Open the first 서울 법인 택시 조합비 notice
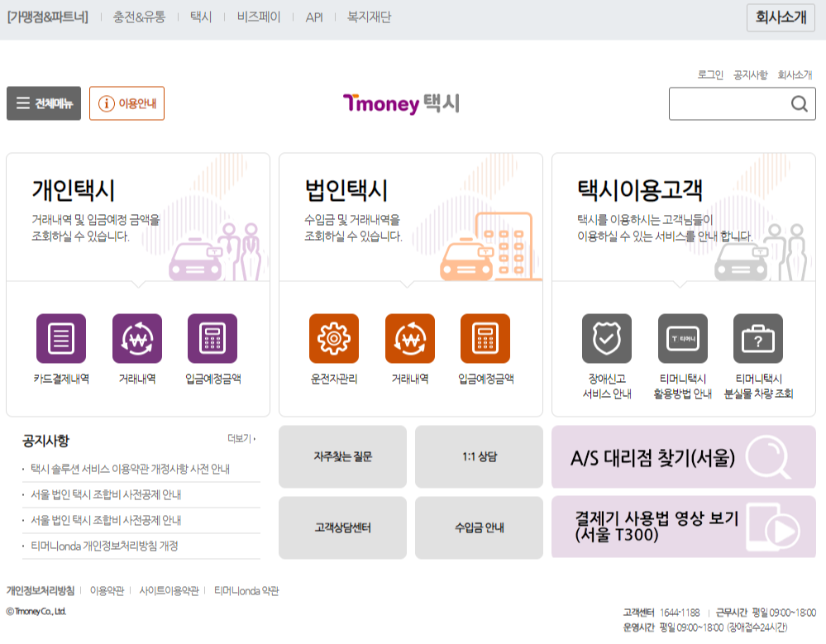 106,494
